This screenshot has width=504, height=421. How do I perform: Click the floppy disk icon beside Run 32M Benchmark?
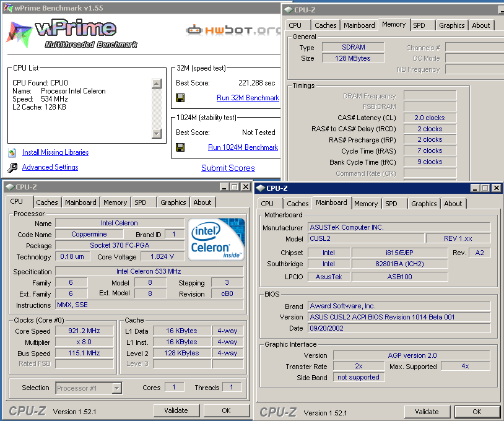click(x=180, y=98)
